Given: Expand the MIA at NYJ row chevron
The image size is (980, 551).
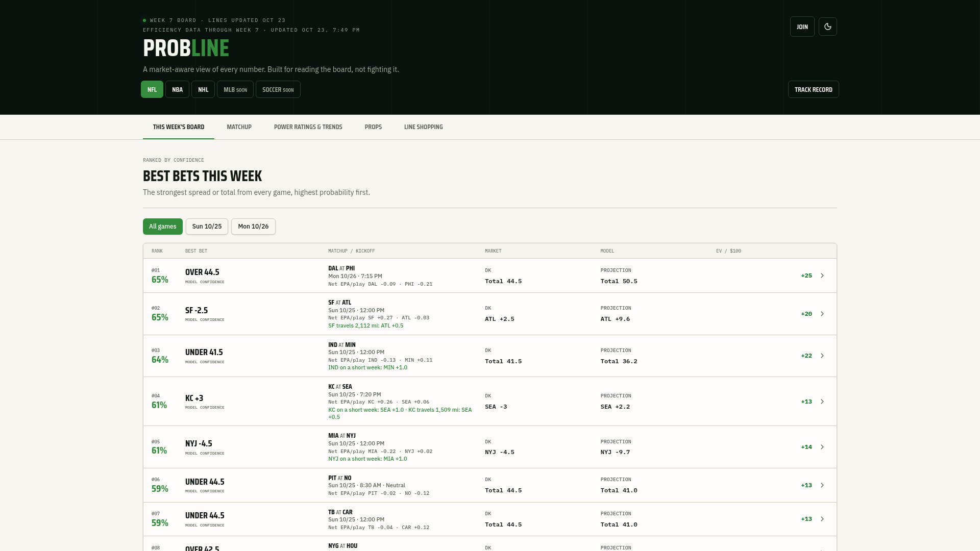Looking at the screenshot, I should 822,447.
